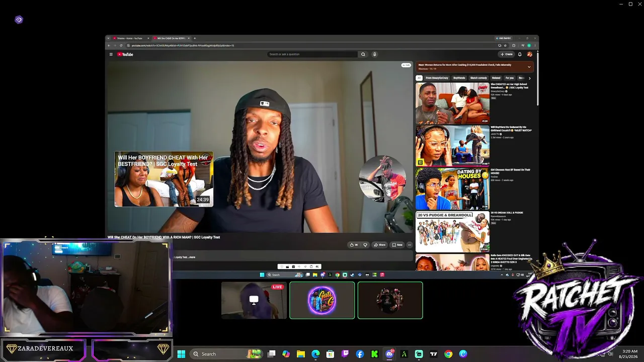Open Kick app from taskbar

coord(374,354)
